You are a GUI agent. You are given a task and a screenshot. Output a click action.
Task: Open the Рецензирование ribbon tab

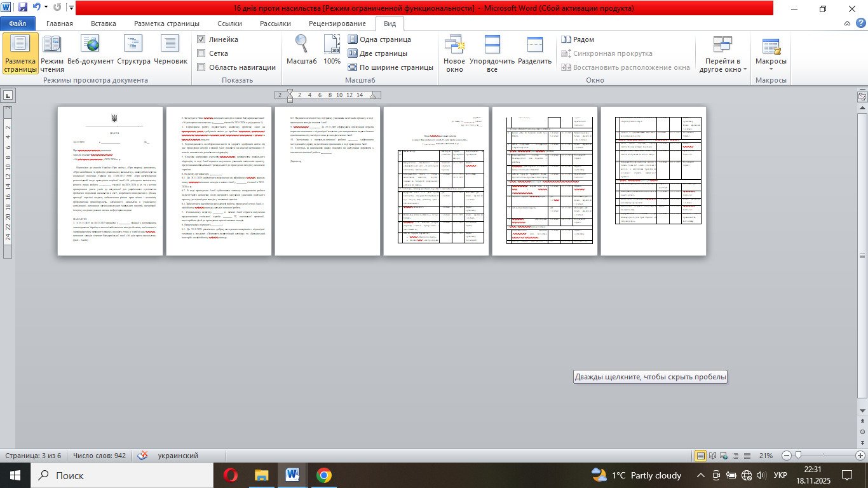(337, 24)
